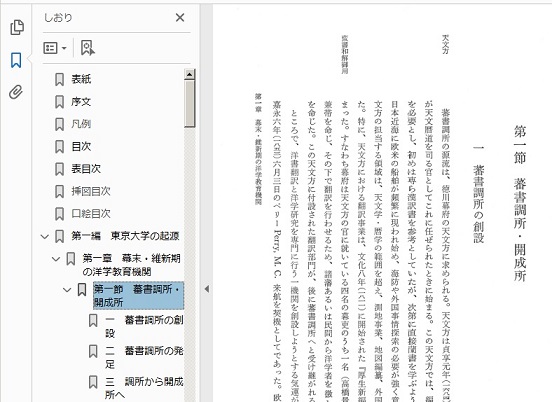Image resolution: width=552 pixels, height=402 pixels.
Task: Open the bookmark options list dropdown
Action: point(55,48)
